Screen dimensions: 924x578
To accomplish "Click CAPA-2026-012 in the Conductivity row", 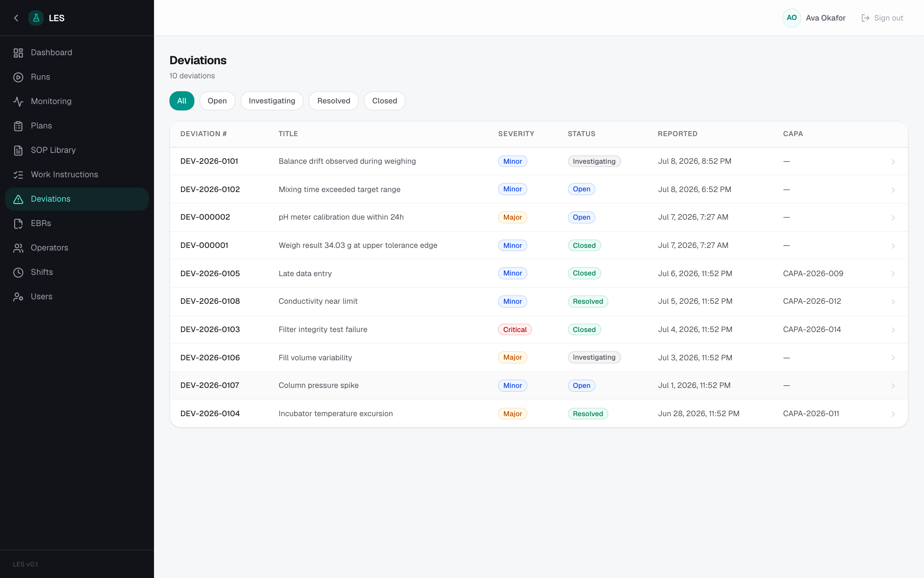I will 812,301.
